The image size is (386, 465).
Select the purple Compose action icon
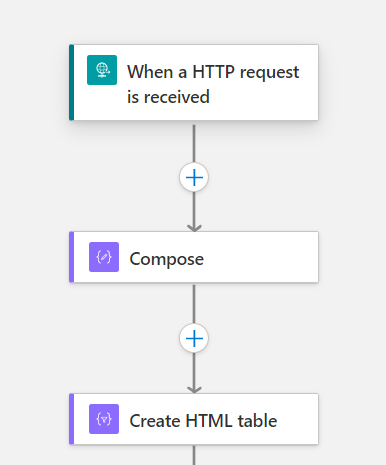(104, 257)
